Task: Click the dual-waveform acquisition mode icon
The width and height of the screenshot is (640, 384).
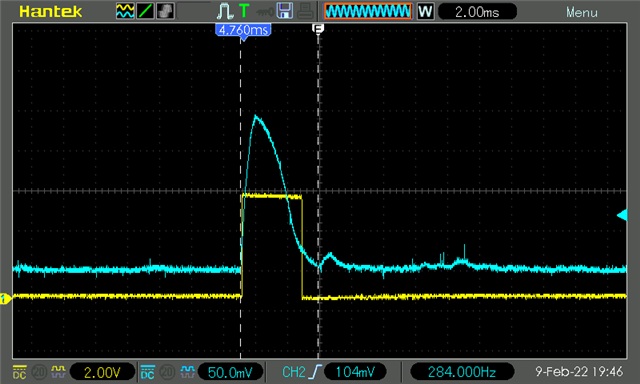Action: pos(125,11)
